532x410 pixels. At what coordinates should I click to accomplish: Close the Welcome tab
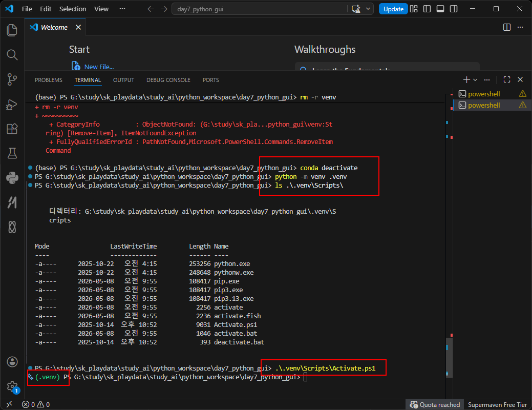tap(78, 27)
